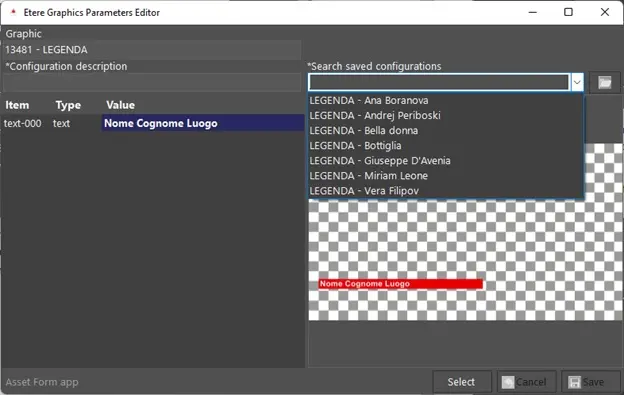Click the Value column header
This screenshot has width=624, height=395.
pyautogui.click(x=120, y=105)
